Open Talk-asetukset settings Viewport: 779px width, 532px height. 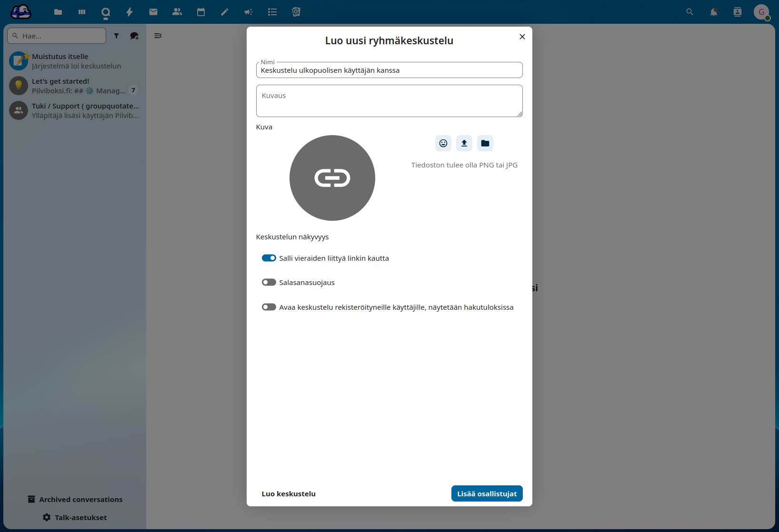point(75,517)
